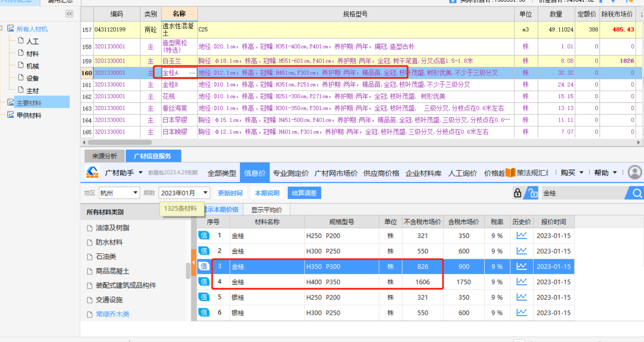Screen dimensions: 644x342
Task: Open the price history chart for 银桂 H250 P200
Action: (521, 297)
